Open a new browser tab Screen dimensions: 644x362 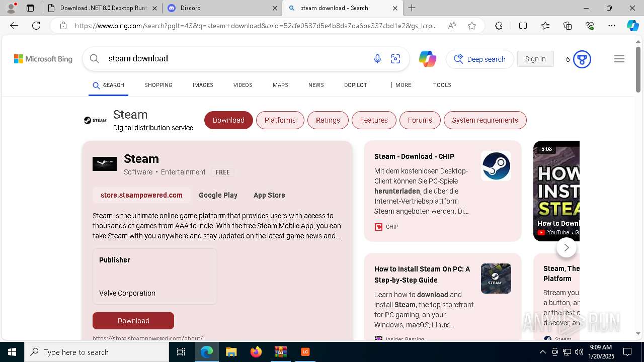pyautogui.click(x=412, y=8)
